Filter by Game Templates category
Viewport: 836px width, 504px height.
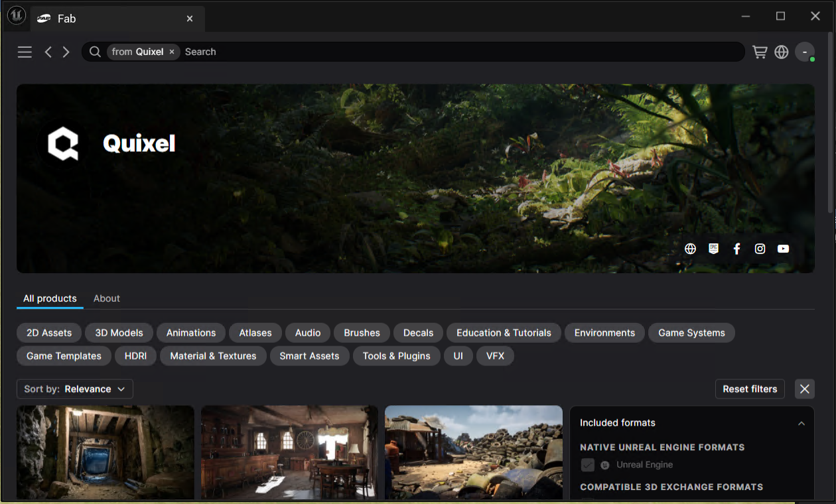pos(64,356)
